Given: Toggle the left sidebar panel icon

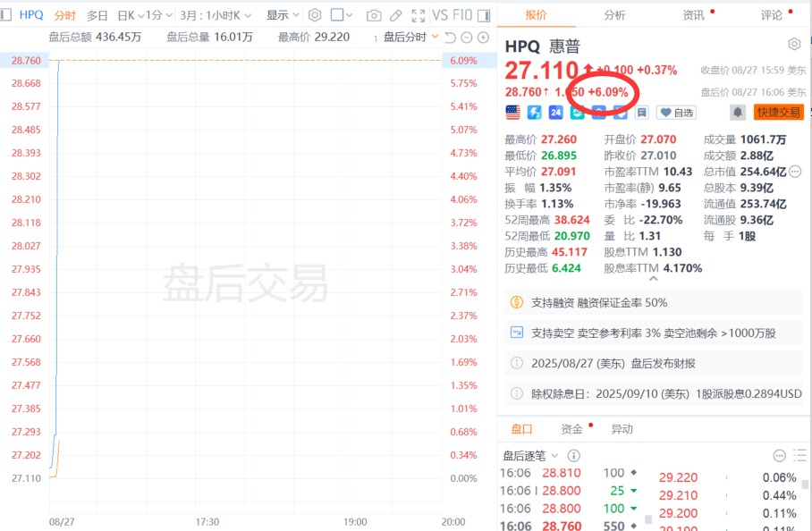Looking at the screenshot, I should (5, 15).
